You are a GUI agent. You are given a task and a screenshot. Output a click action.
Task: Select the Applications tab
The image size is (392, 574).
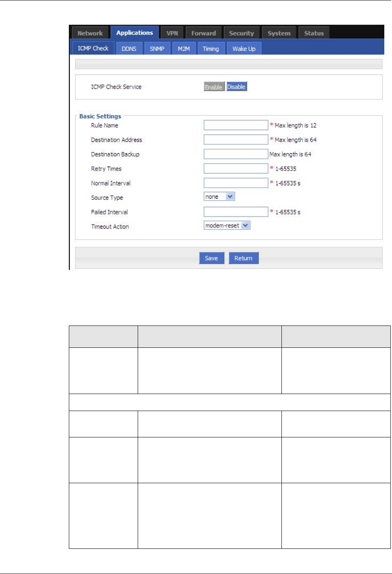pos(134,32)
